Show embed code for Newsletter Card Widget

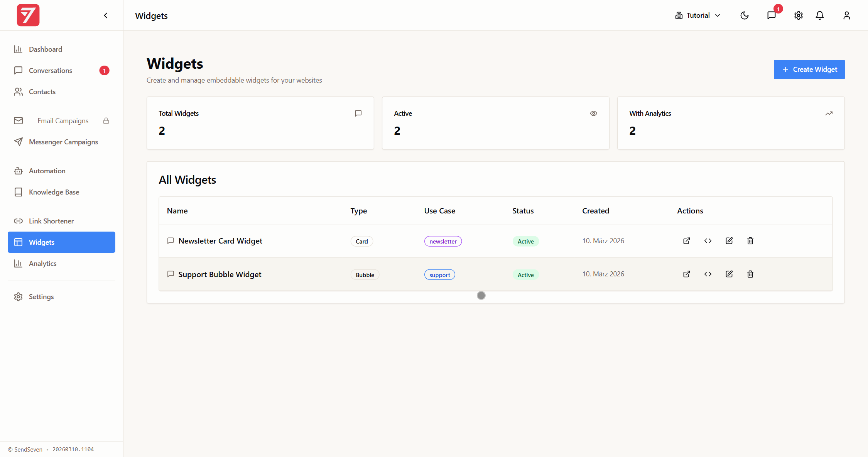(x=708, y=241)
